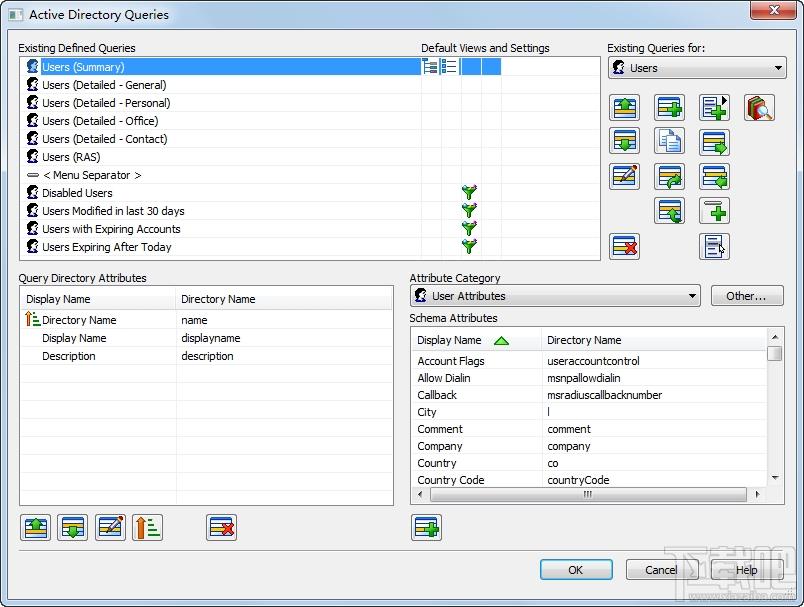Click the table with curved return arrow icon
Image resolution: width=804 pixels, height=607 pixels.
pos(670,211)
